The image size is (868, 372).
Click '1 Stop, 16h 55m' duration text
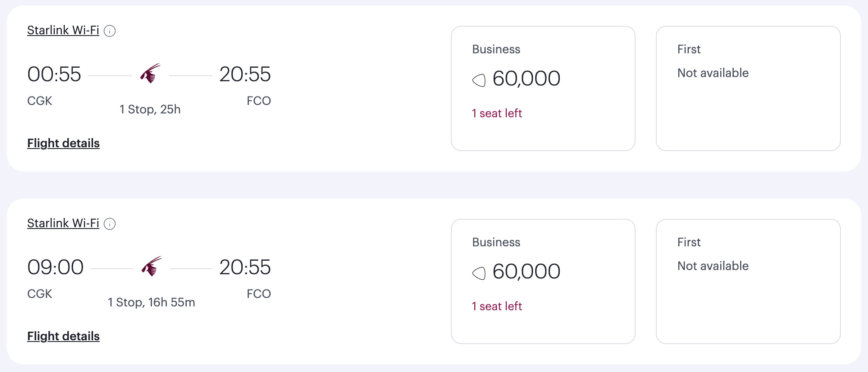pos(152,303)
